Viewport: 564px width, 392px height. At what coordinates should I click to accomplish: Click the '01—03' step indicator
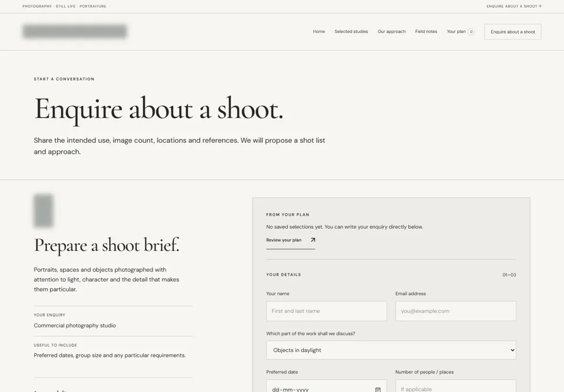(509, 274)
